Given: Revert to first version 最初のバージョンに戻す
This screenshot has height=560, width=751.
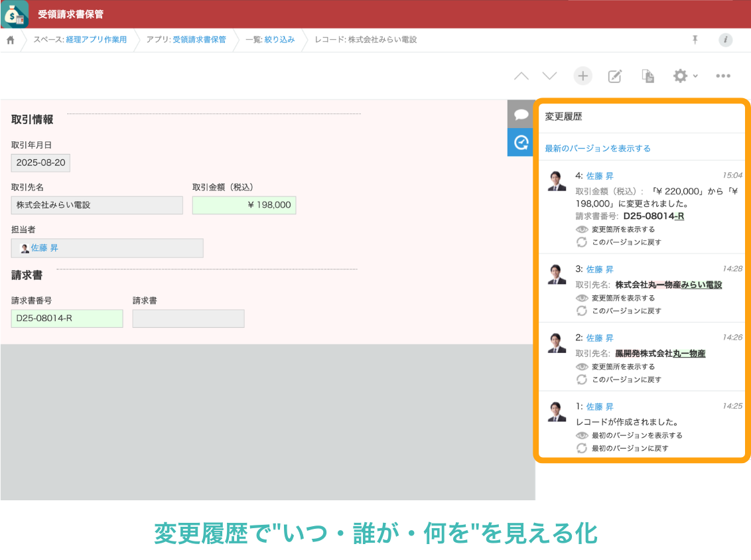Looking at the screenshot, I should 622,449.
